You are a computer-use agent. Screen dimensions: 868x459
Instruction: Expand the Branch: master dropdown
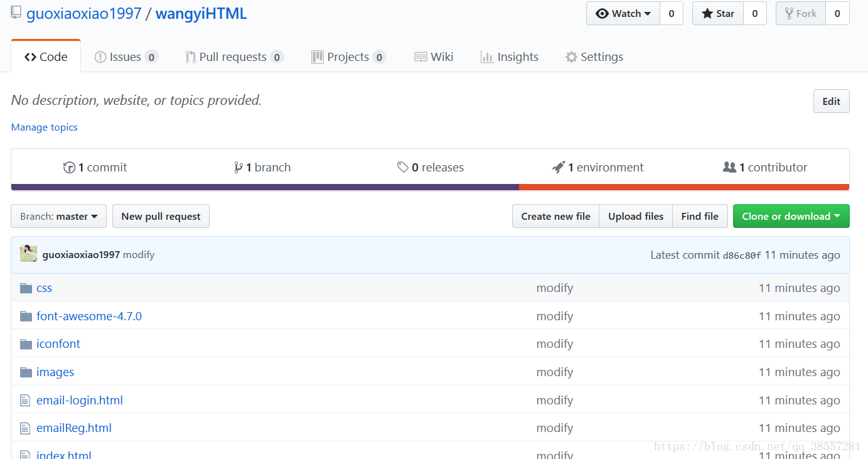click(x=59, y=216)
